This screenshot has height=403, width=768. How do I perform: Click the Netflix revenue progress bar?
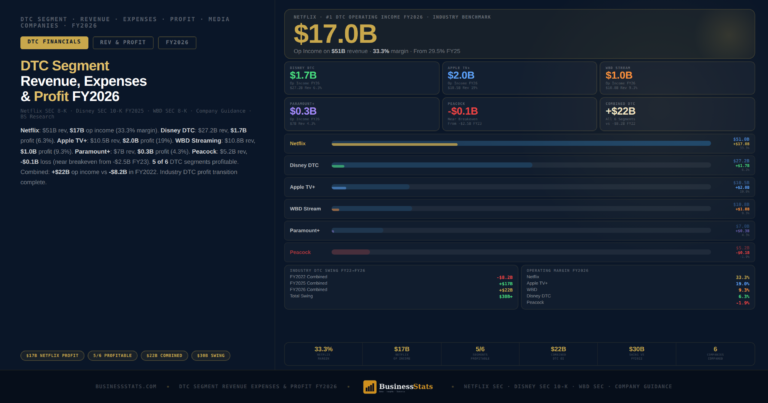click(521, 143)
